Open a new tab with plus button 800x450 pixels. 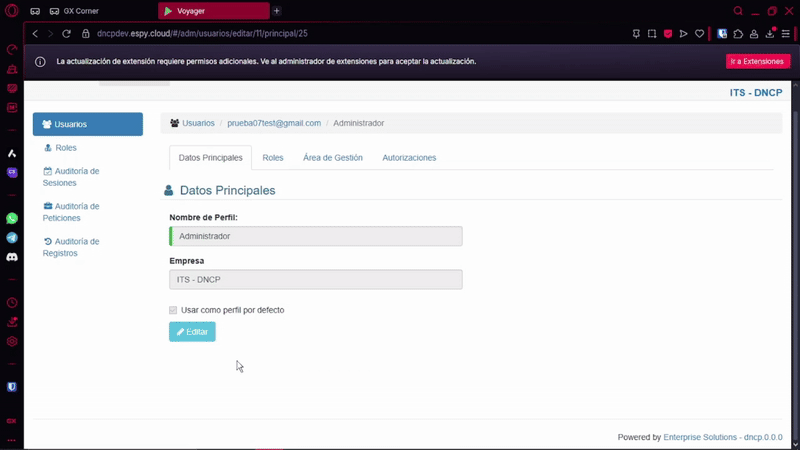click(277, 11)
